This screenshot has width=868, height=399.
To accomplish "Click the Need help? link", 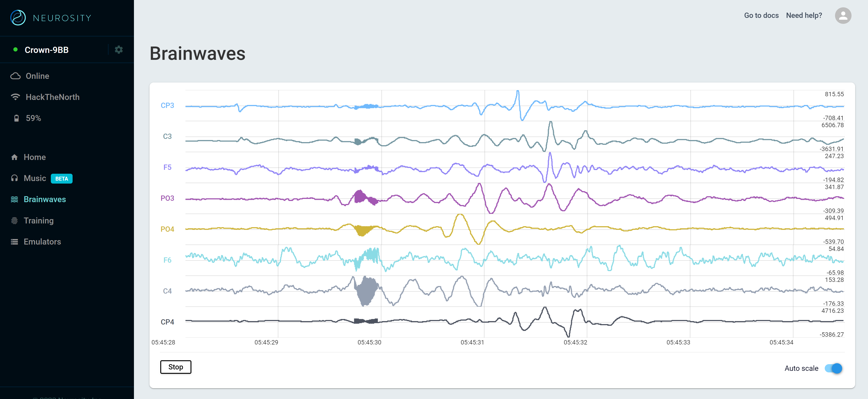I will point(804,16).
